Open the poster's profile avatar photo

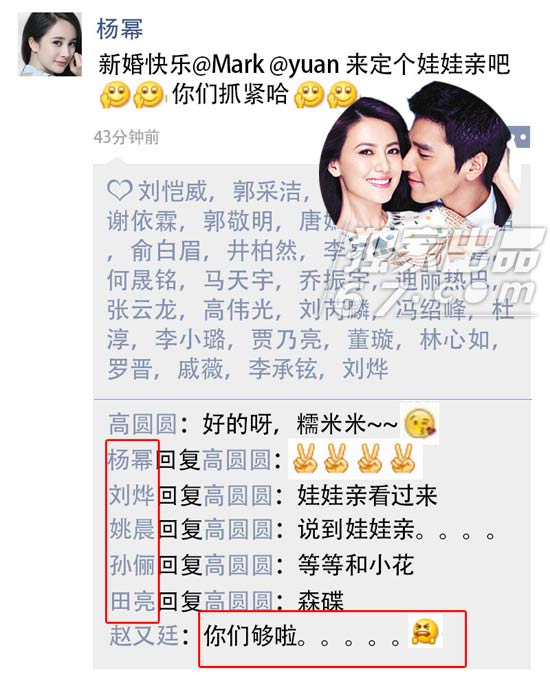point(50,44)
